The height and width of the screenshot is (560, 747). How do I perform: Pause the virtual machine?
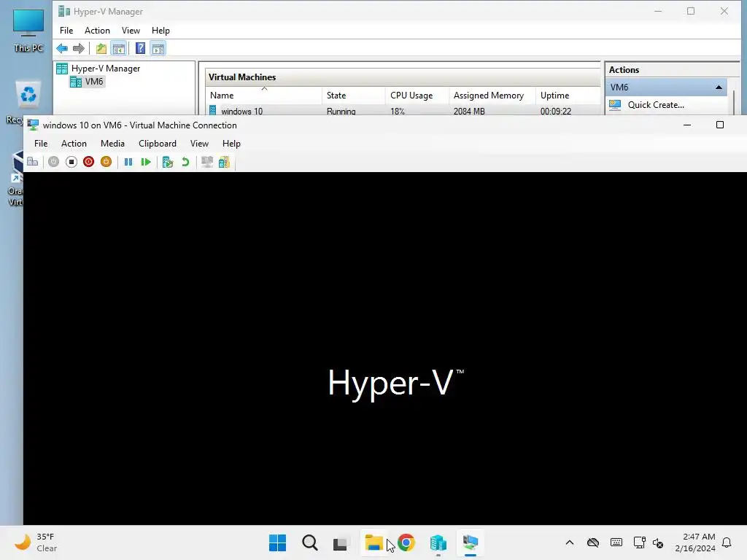pos(128,162)
